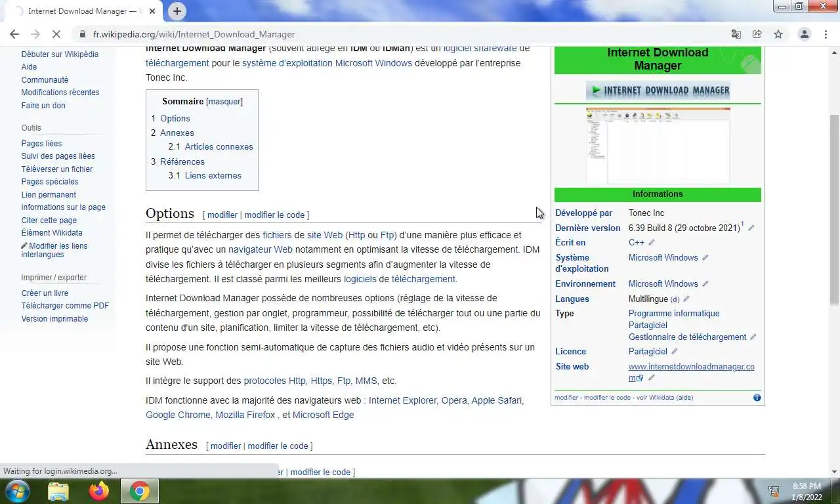
Task: Open the Chrome profile avatar menu
Action: [x=804, y=34]
